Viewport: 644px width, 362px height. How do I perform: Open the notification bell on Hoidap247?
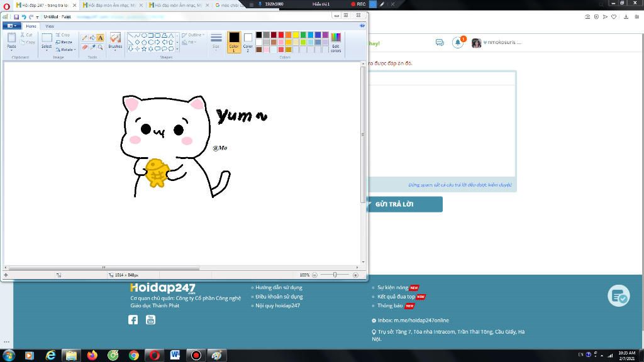tap(458, 42)
